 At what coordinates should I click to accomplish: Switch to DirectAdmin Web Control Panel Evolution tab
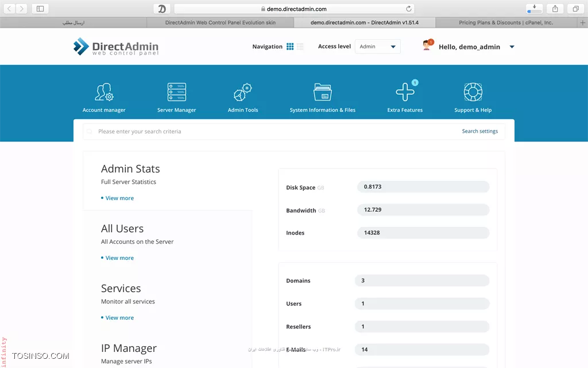(220, 22)
